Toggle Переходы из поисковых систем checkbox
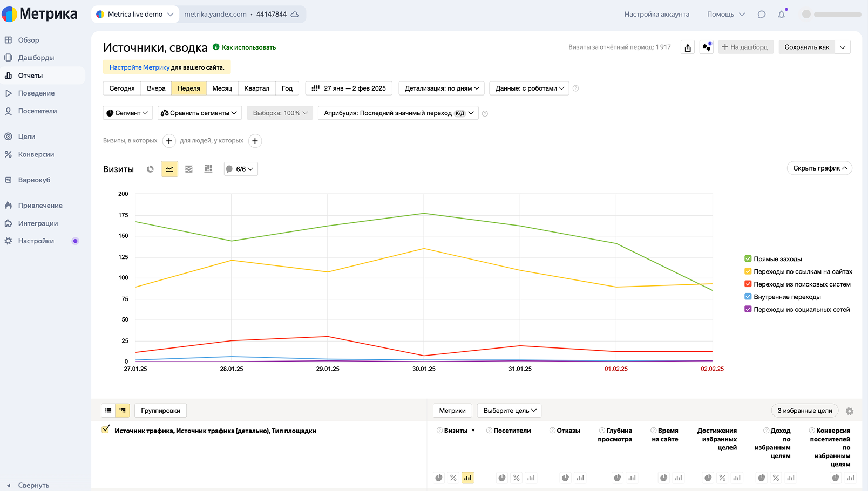This screenshot has height=491, width=868. (x=748, y=284)
